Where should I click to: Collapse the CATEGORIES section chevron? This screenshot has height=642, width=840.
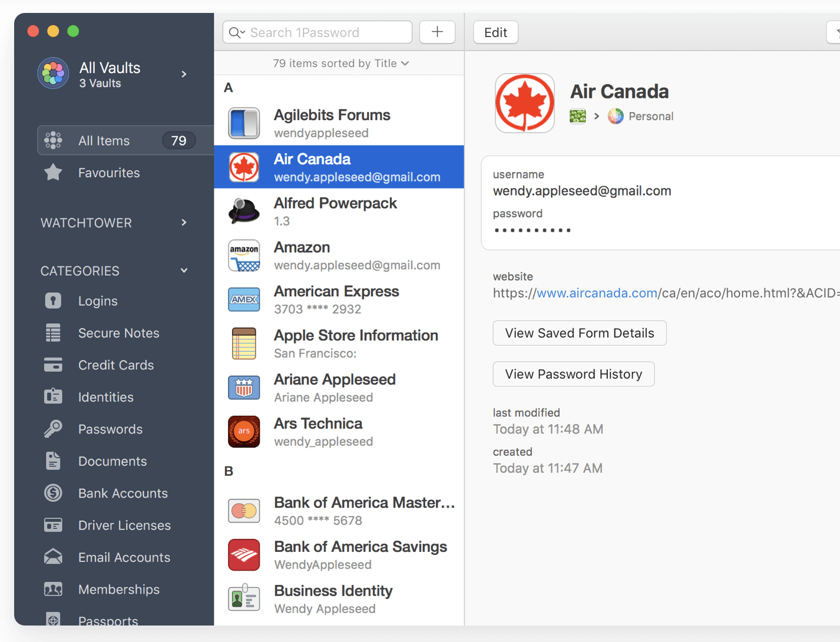click(184, 270)
